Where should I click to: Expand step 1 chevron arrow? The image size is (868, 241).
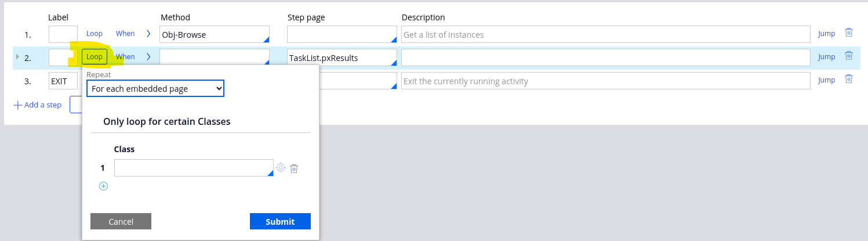click(x=148, y=34)
